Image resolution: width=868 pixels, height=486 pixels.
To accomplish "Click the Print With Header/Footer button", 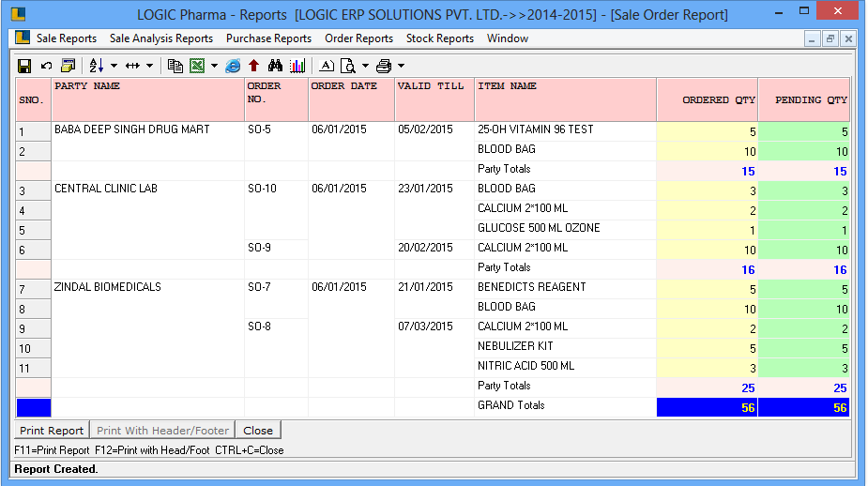I will coord(162,431).
